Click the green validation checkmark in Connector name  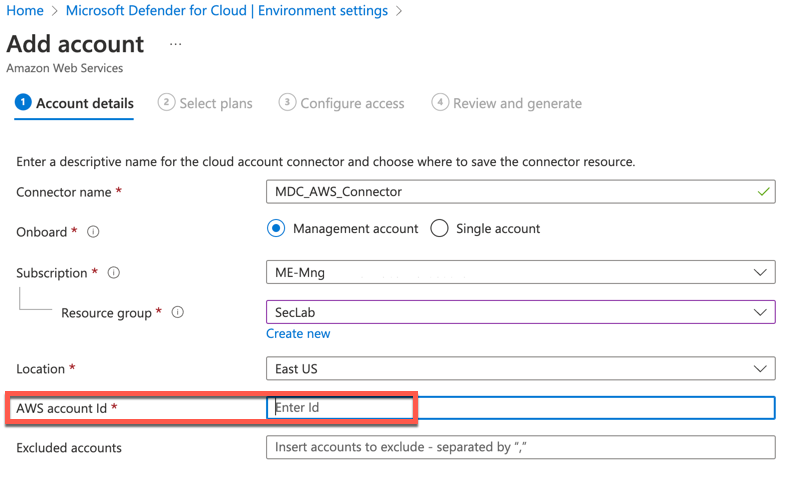click(763, 191)
